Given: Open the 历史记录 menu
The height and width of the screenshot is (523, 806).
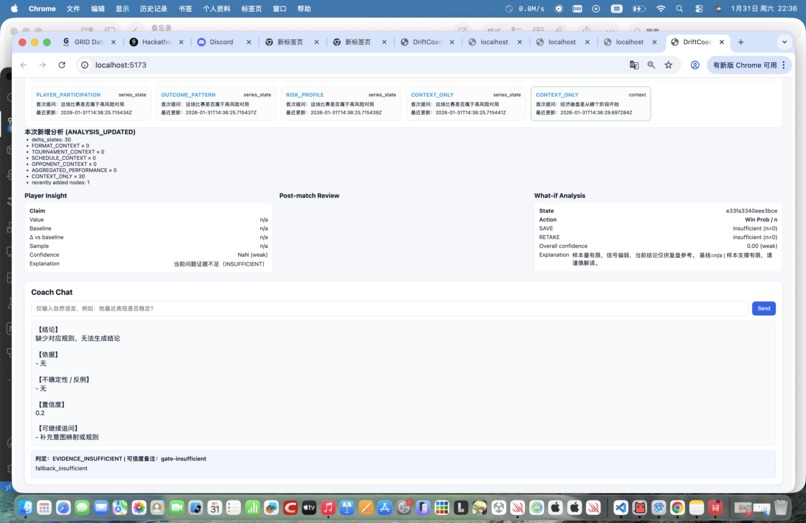Looking at the screenshot, I should [x=153, y=9].
